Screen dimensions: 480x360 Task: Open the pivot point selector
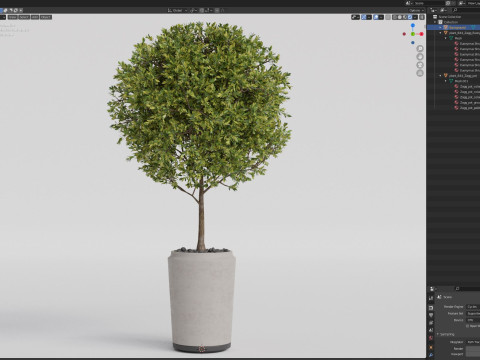[x=193, y=10]
